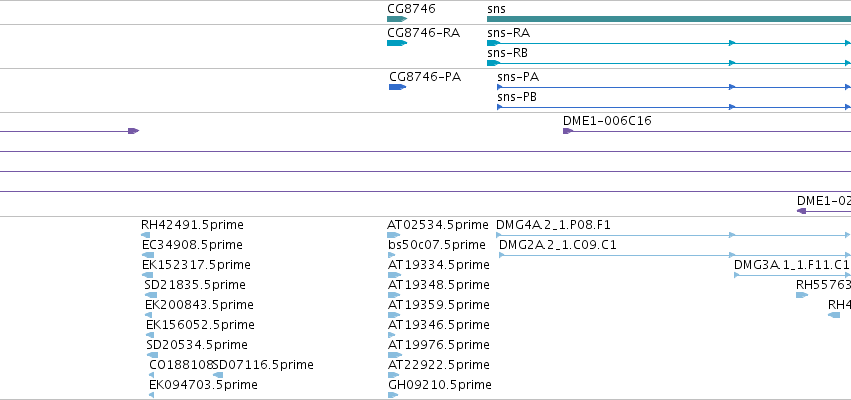Click the EK094703.5prime EST marker
The image size is (851, 400).
click(151, 395)
